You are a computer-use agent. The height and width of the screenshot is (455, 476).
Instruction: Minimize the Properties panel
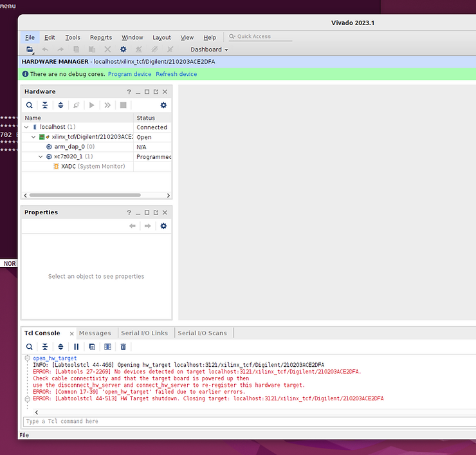138,213
